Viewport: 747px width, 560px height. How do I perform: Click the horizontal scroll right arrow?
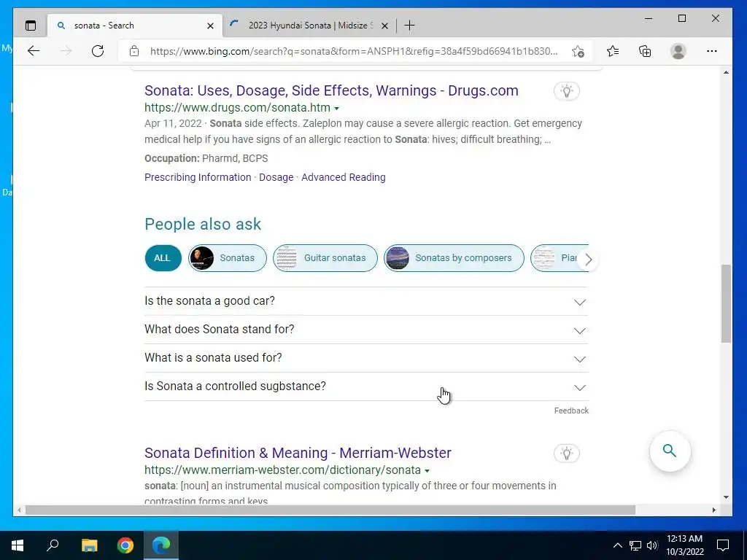713,510
